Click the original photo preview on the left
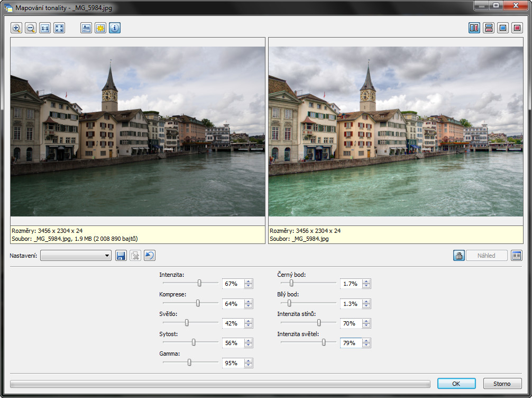Screen dimensions: 532x398 click(137, 131)
